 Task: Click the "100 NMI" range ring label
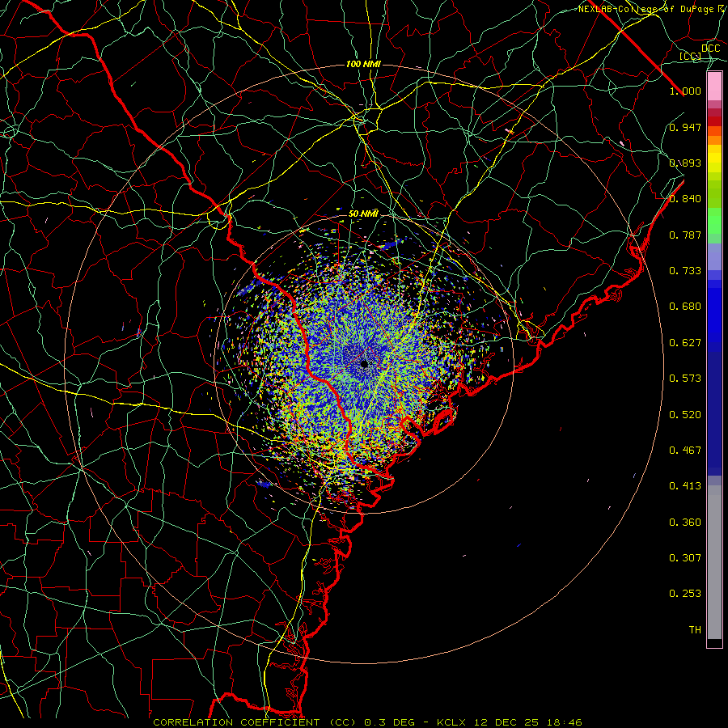(363, 64)
